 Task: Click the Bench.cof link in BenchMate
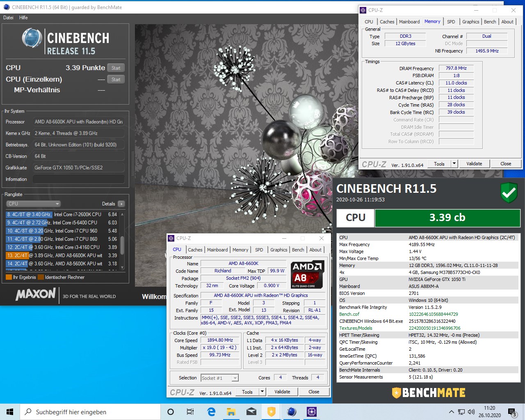pos(349,314)
